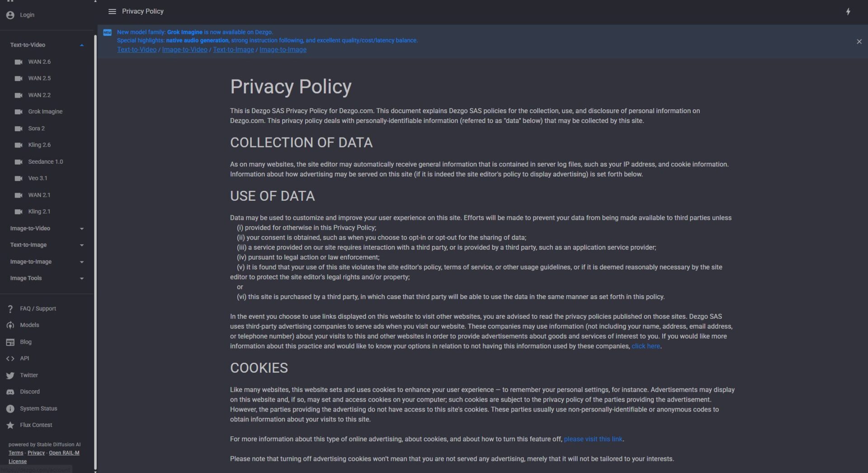Click the Login account icon
Viewport: 868px width, 473px height.
[x=10, y=15]
